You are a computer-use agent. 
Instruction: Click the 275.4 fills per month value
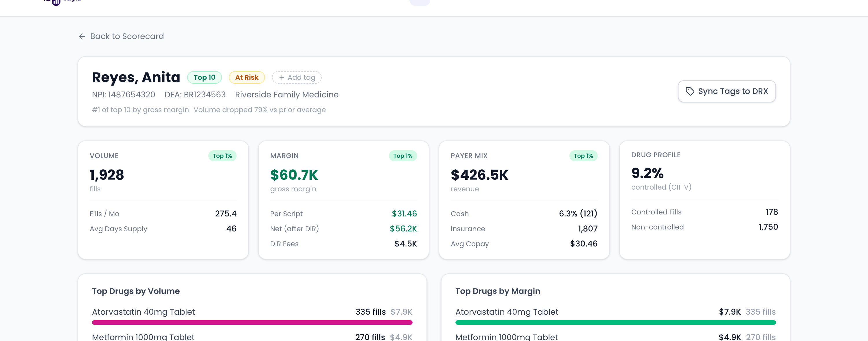coord(226,214)
